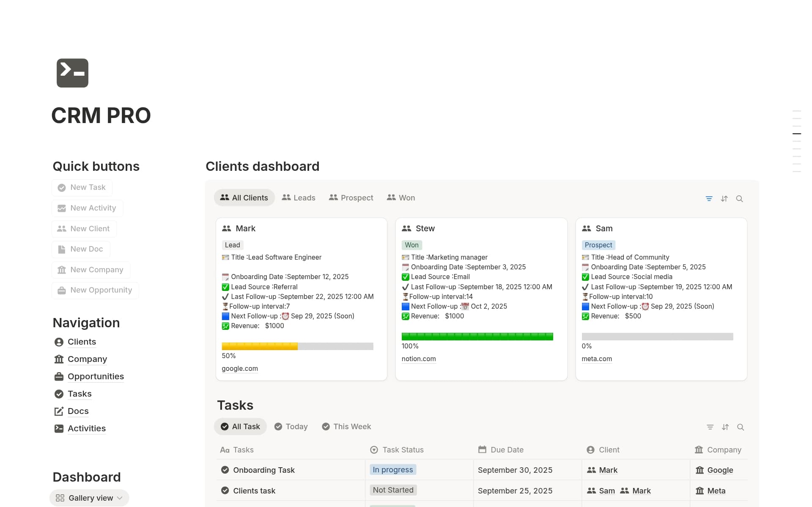812x507 pixels.
Task: Click the Company bank icon in navigation
Action: 59,359
